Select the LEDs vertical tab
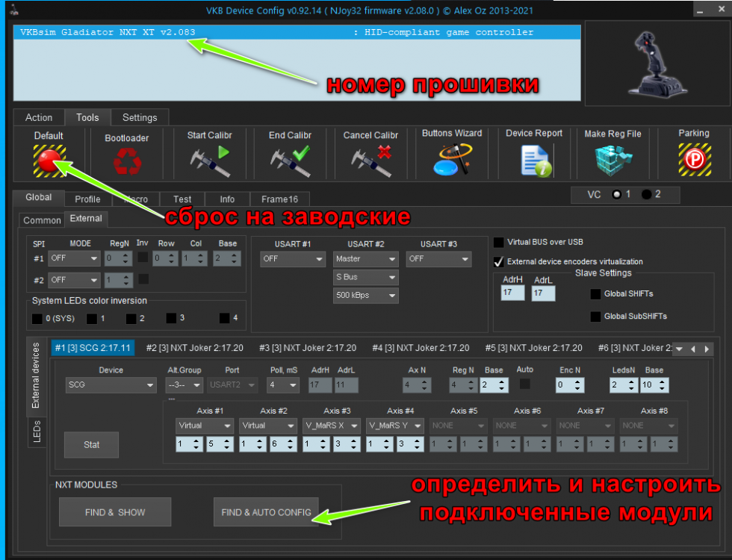Viewport: 732px width, 560px height. pyautogui.click(x=37, y=432)
